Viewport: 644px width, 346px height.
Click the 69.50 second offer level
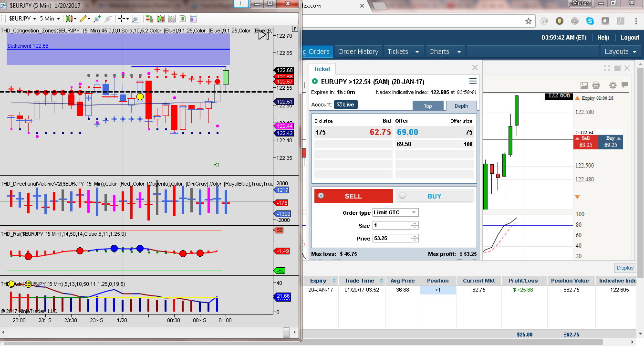(x=404, y=144)
